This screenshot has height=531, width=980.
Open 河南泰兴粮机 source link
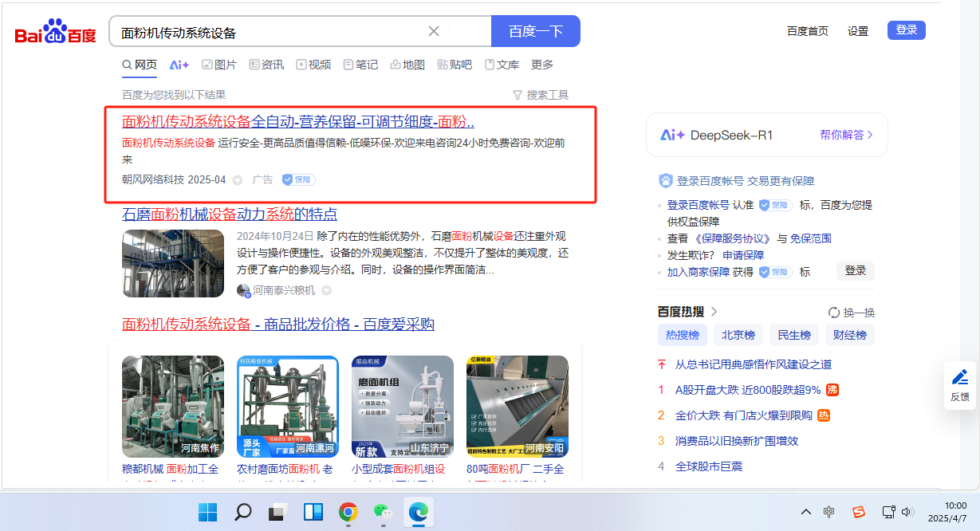pyautogui.click(x=284, y=291)
